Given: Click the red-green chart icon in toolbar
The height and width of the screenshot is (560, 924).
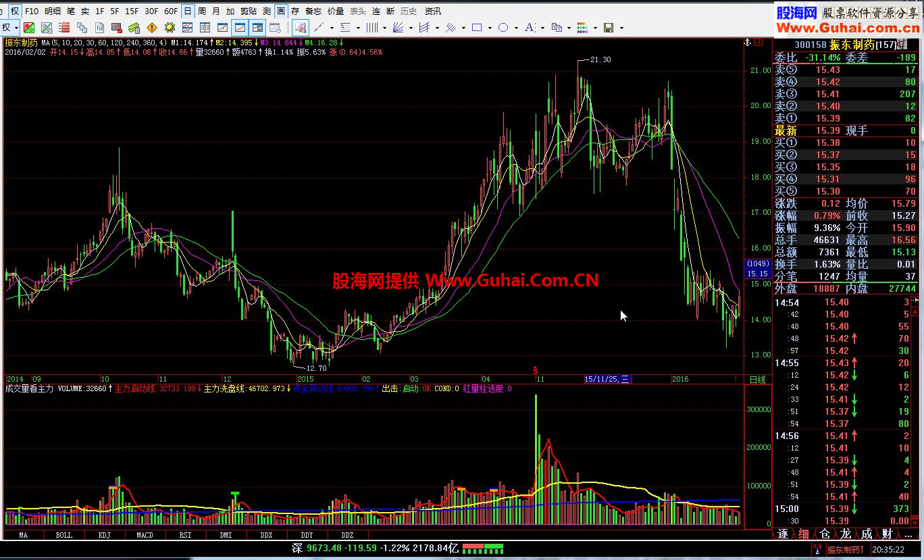Looking at the screenshot, I should (29, 28).
